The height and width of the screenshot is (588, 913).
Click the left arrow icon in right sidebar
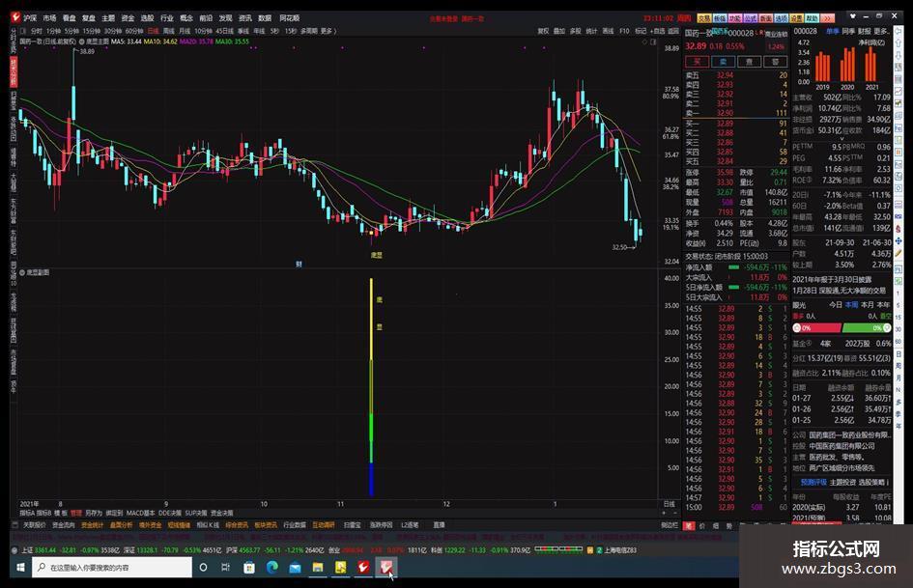[x=899, y=32]
